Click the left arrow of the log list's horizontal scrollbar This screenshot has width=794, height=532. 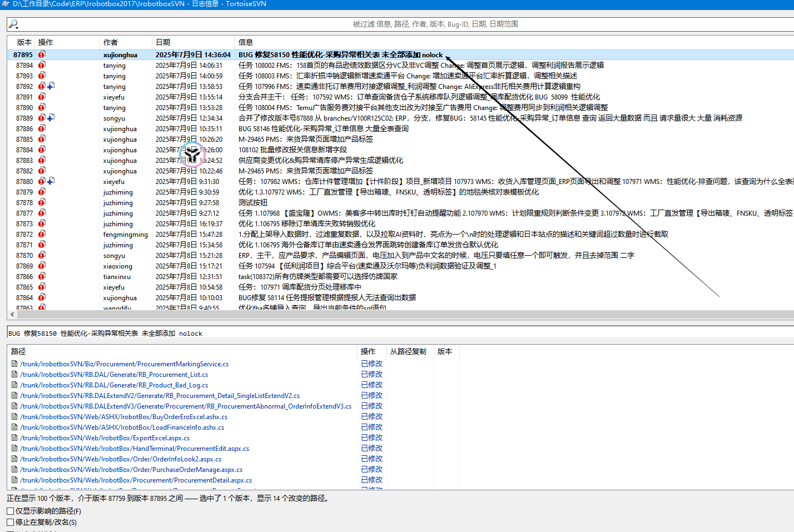point(12,315)
